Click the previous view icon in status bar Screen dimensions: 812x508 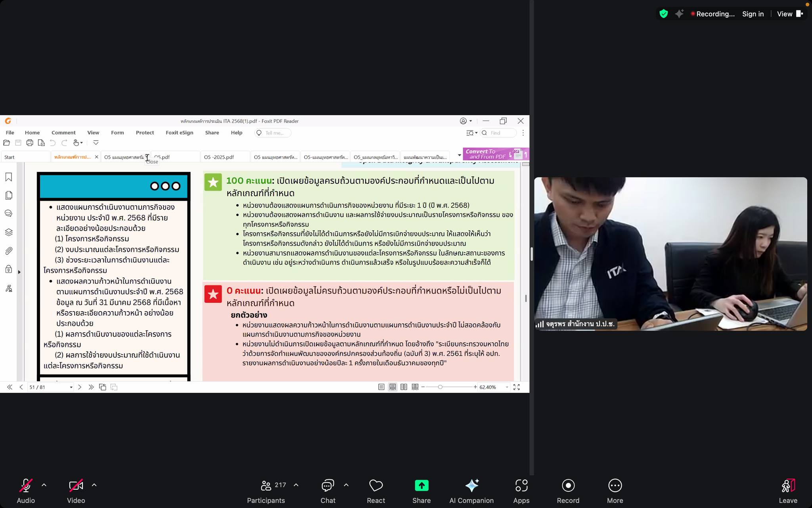[103, 387]
